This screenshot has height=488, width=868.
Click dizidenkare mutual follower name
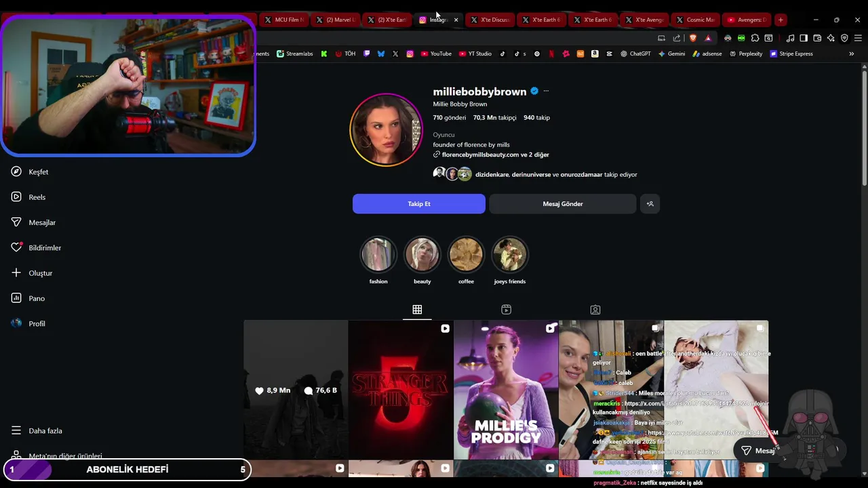tap(492, 175)
